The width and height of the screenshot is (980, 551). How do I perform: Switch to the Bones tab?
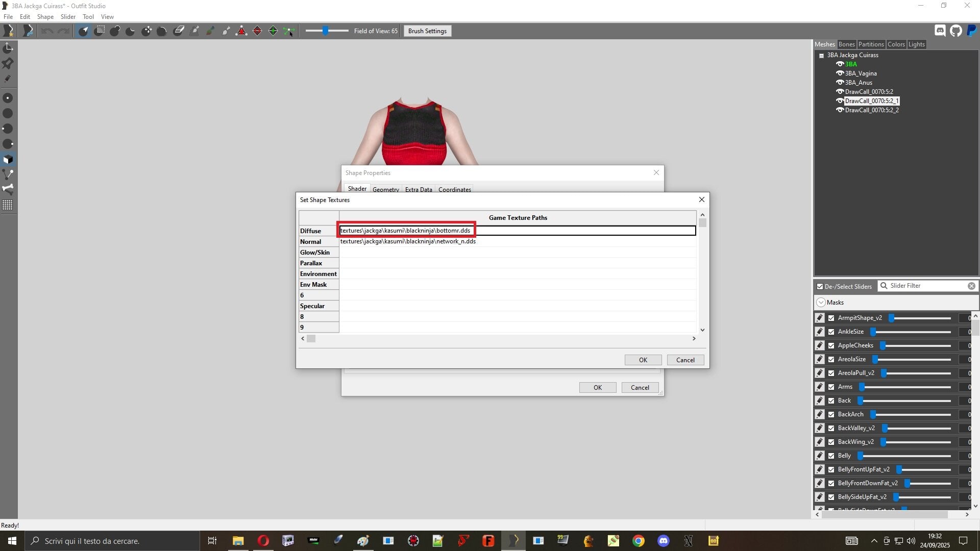(846, 44)
